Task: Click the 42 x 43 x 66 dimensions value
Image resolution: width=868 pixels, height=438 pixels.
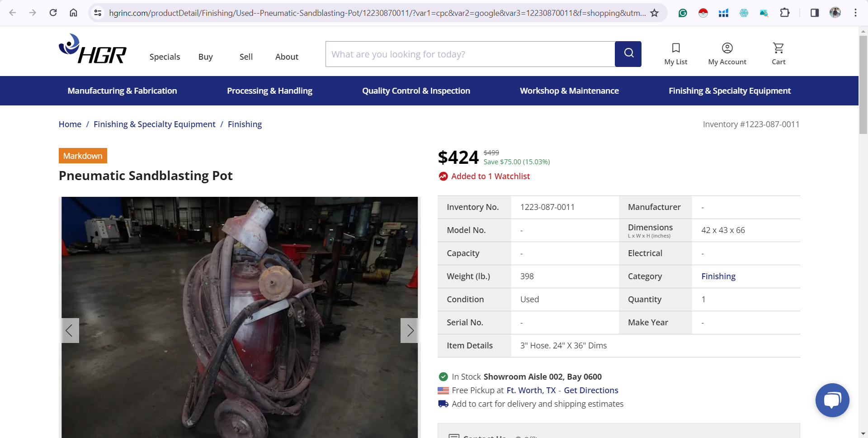Action: tap(723, 230)
